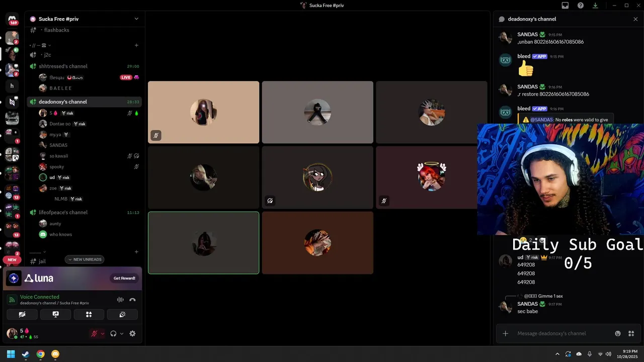The image size is (644, 362).
Task: Open deadonoxy's channel in the sidebar
Action: [84, 102]
